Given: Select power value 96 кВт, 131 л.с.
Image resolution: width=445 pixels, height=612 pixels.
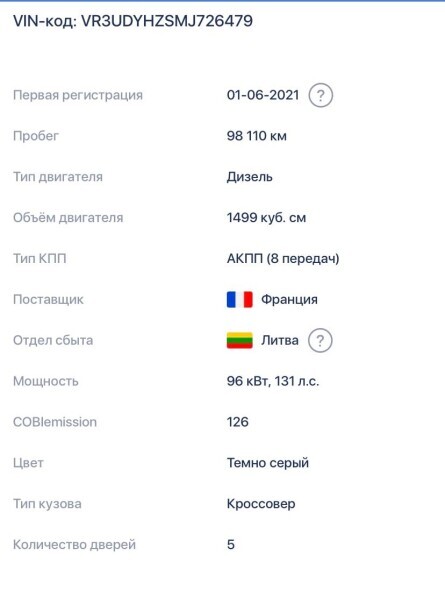Looking at the screenshot, I should (273, 381).
